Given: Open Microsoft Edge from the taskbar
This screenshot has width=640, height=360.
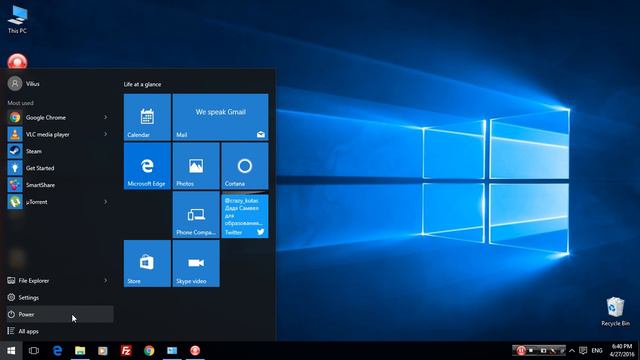Looking at the screenshot, I should point(57,351).
